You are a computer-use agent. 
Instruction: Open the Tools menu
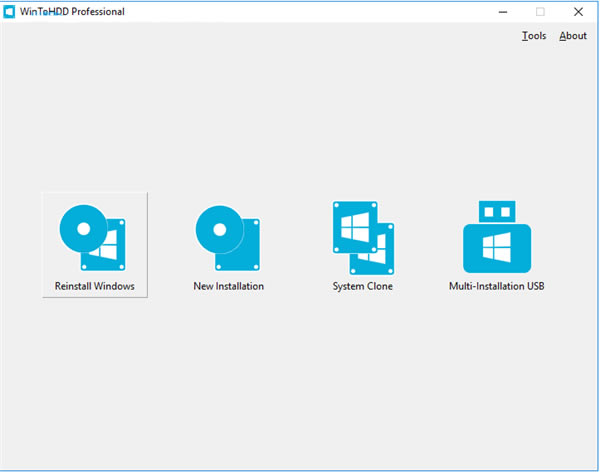tap(534, 36)
